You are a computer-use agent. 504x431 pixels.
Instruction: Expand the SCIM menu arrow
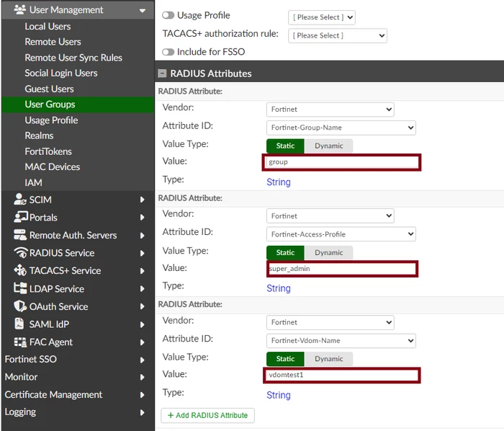tap(142, 200)
